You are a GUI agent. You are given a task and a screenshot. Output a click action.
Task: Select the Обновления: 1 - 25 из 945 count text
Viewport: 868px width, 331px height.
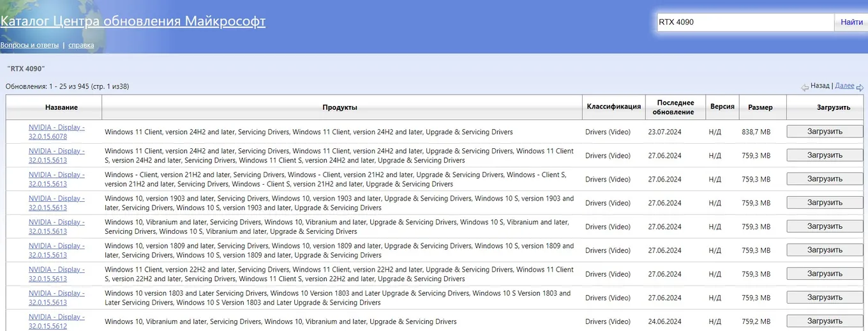pos(67,86)
